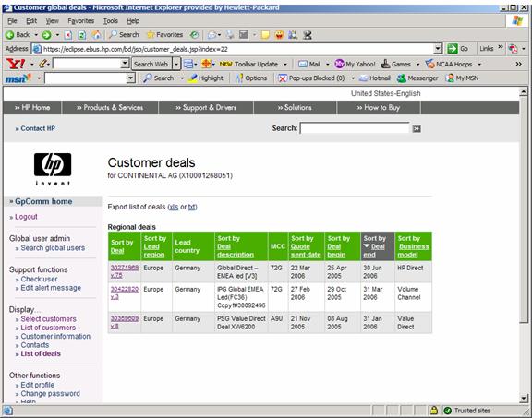Viewport: 532px width, 418px height.
Task: Open MSN toolbar Options
Action: pos(251,78)
